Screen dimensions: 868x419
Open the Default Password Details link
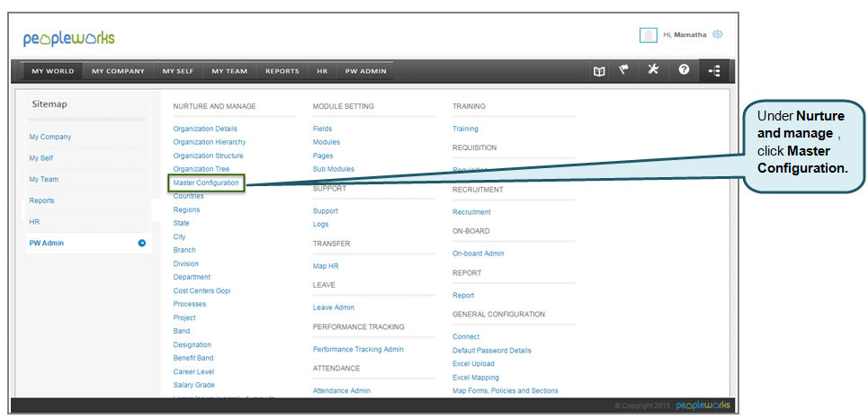click(492, 351)
